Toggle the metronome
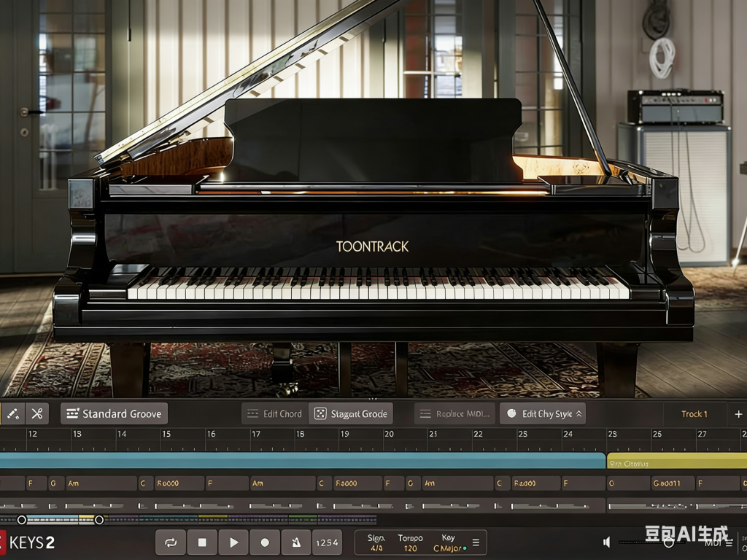This screenshot has height=560, width=747. [296, 542]
